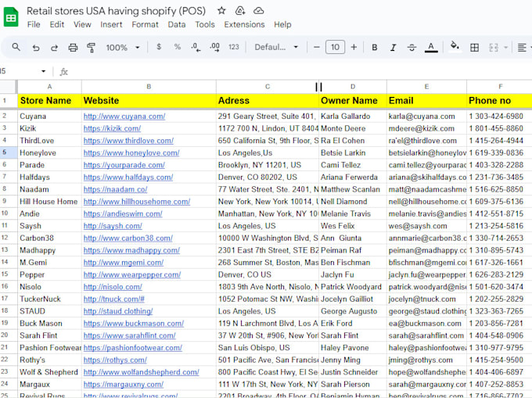Open the name box dropdown arrow
This screenshot has height=398, width=532.
click(x=44, y=71)
